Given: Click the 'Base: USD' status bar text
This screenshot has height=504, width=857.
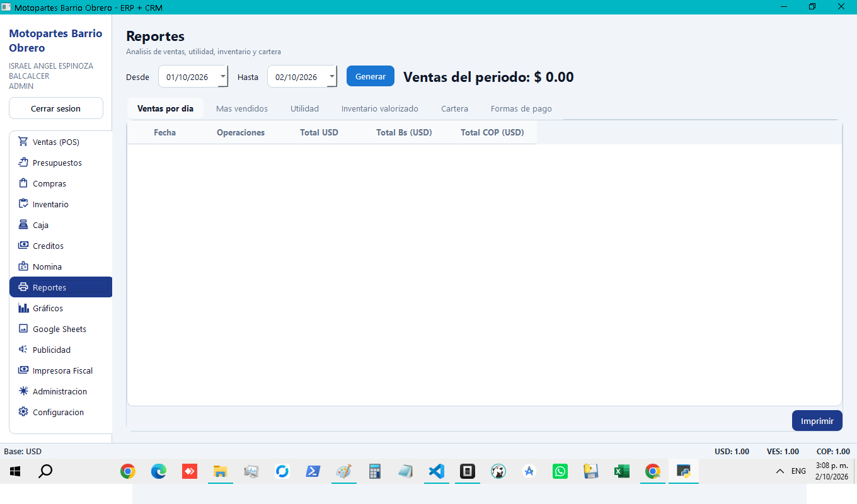Looking at the screenshot, I should coord(23,451).
